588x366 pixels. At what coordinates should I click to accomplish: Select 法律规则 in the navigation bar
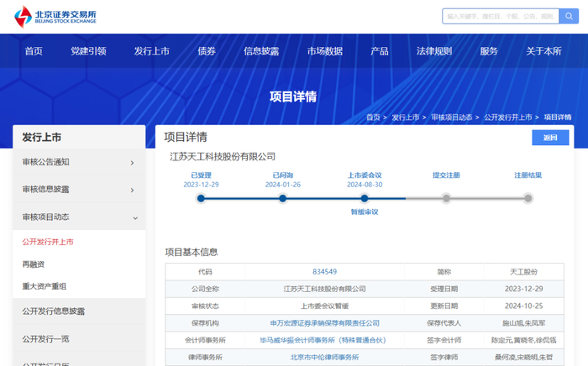(434, 51)
